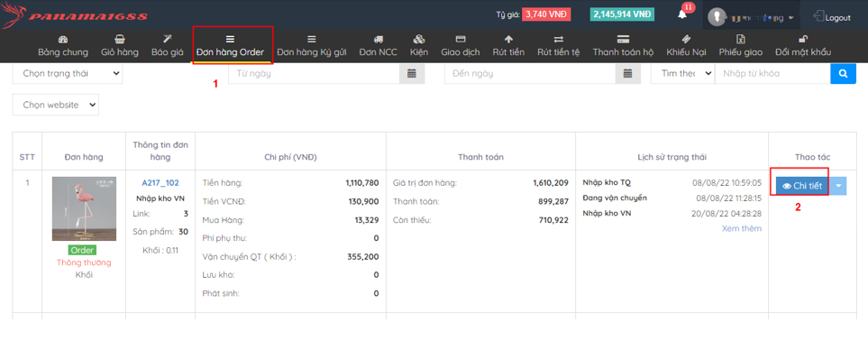Click the Thông thường label
The height and width of the screenshot is (341, 868).
84,263
